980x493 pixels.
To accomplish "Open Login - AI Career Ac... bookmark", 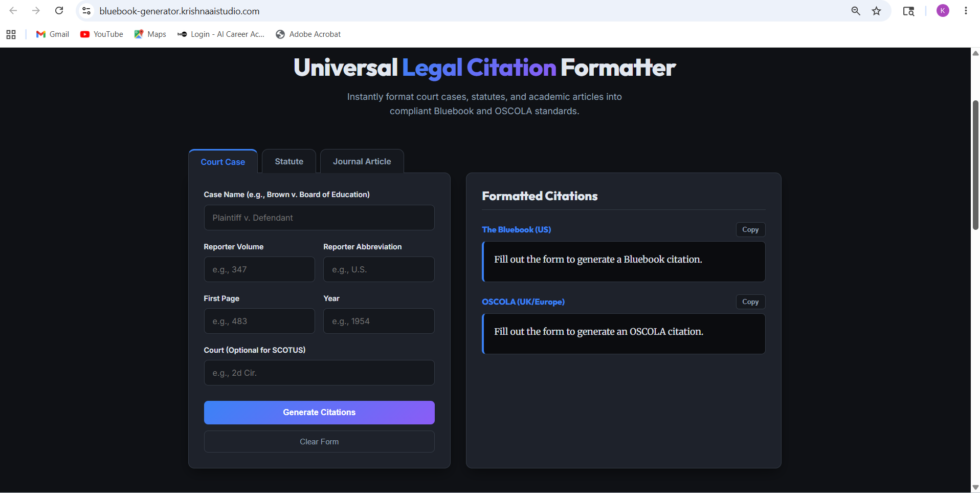I will coord(221,34).
